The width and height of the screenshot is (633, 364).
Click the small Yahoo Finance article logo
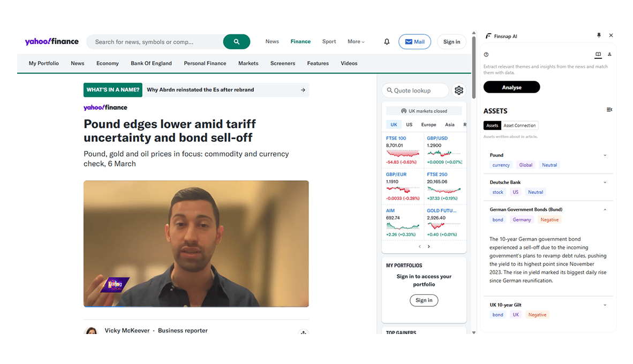pyautogui.click(x=105, y=108)
